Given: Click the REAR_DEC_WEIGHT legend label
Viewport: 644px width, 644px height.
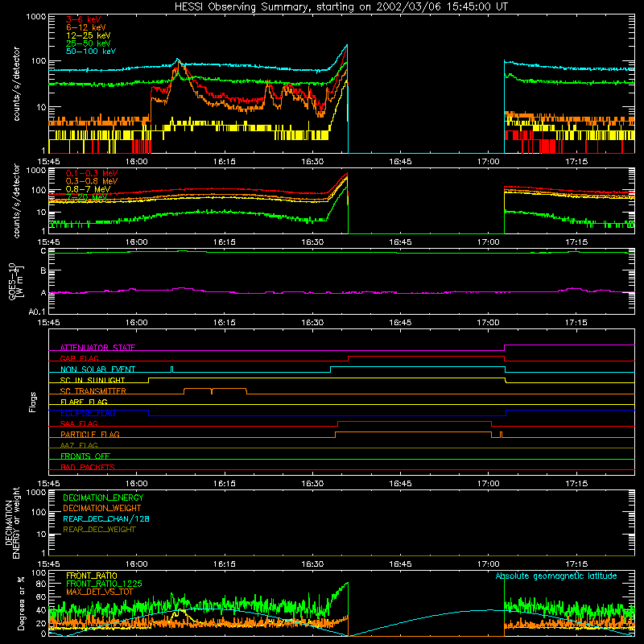Looking at the screenshot, I should (99, 530).
